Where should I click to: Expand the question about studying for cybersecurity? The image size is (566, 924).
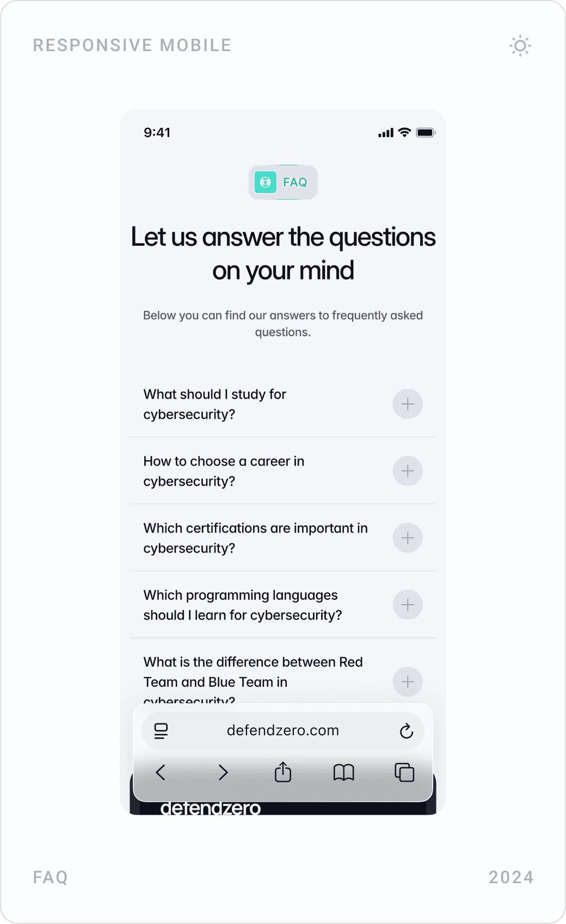(407, 404)
